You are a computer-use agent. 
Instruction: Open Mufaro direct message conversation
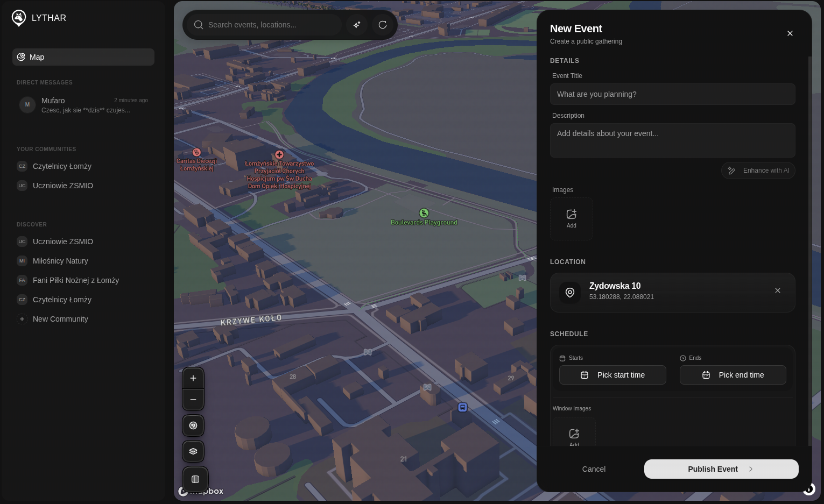[83, 105]
